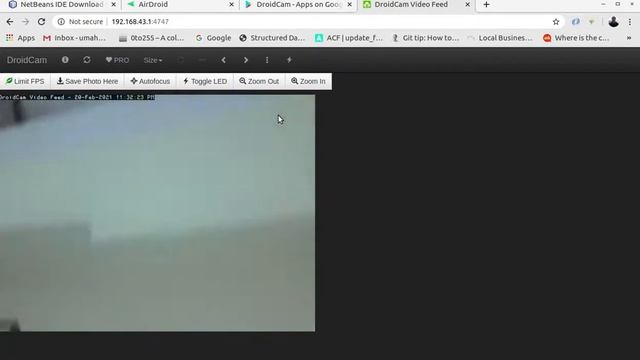Open Google bookmark

click(x=213, y=38)
